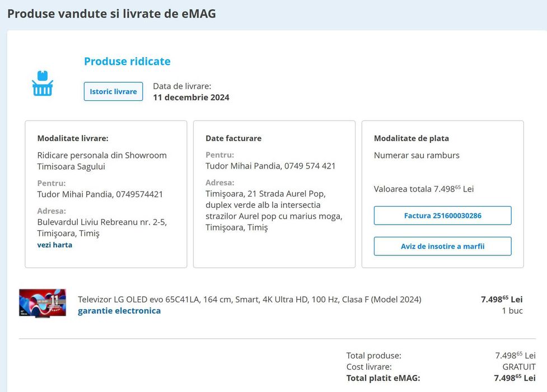Screen dimensions: 547x392
Task: Click the Valoarea totala 7.498 Lei text
Action: pos(424,189)
